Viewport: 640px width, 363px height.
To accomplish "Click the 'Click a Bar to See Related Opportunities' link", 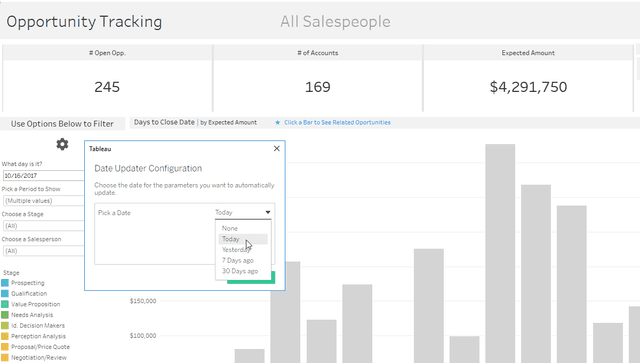I will [337, 122].
